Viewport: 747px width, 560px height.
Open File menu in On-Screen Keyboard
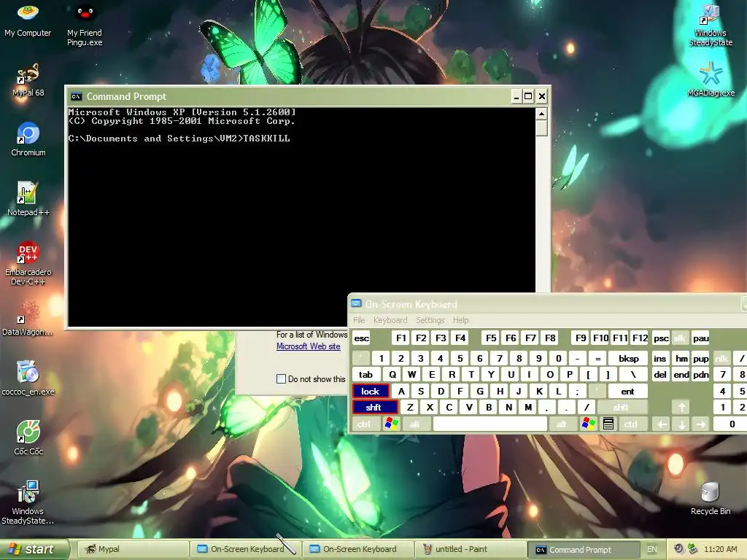pyautogui.click(x=359, y=320)
